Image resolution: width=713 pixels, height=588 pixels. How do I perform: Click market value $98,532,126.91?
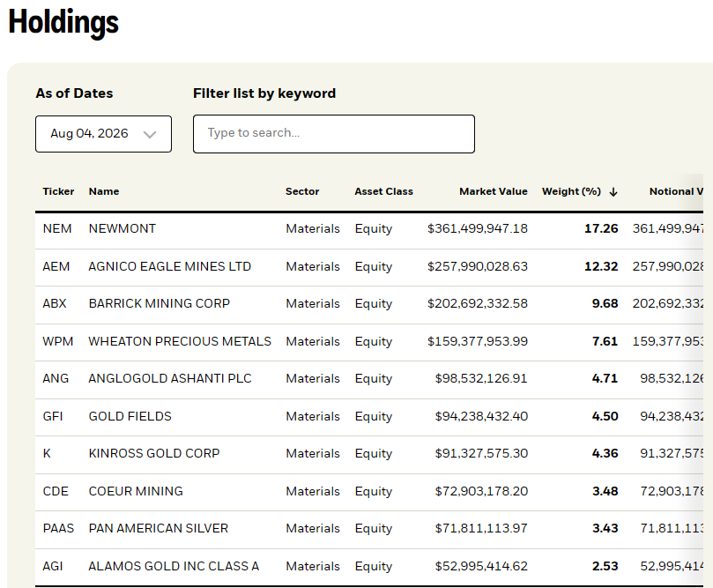(x=481, y=378)
